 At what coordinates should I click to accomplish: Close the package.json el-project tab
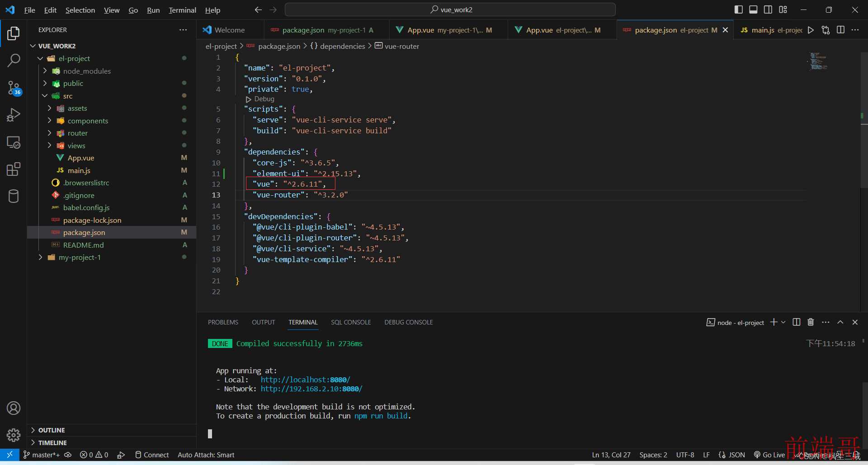coord(725,30)
